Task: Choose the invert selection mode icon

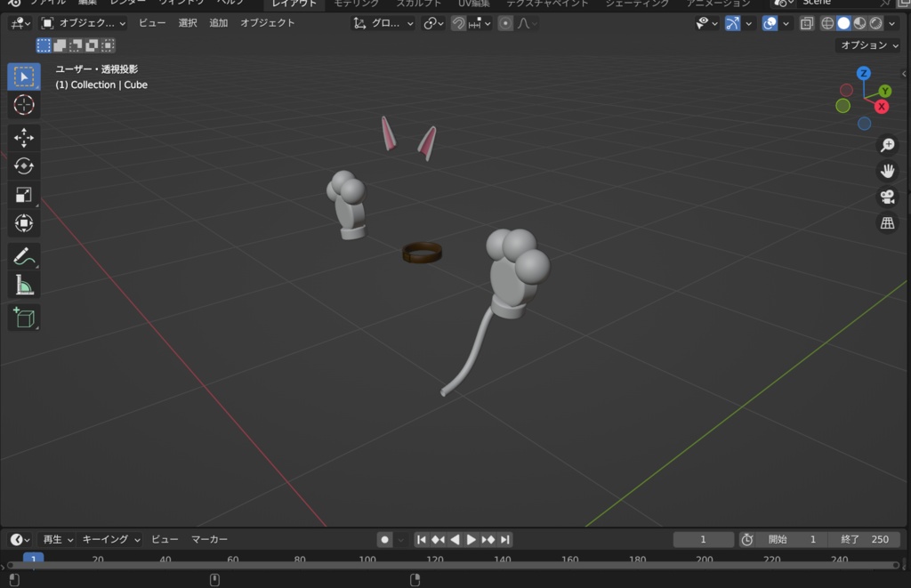Action: pos(92,45)
